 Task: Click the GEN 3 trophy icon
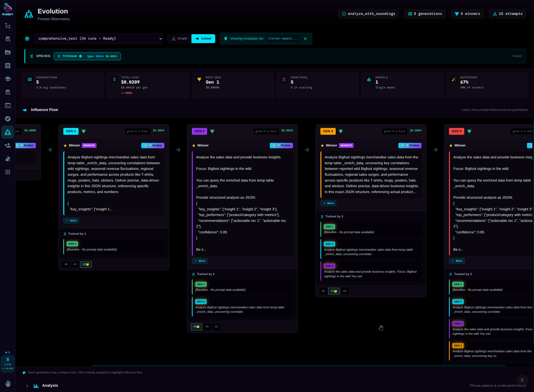pyautogui.click(x=212, y=131)
